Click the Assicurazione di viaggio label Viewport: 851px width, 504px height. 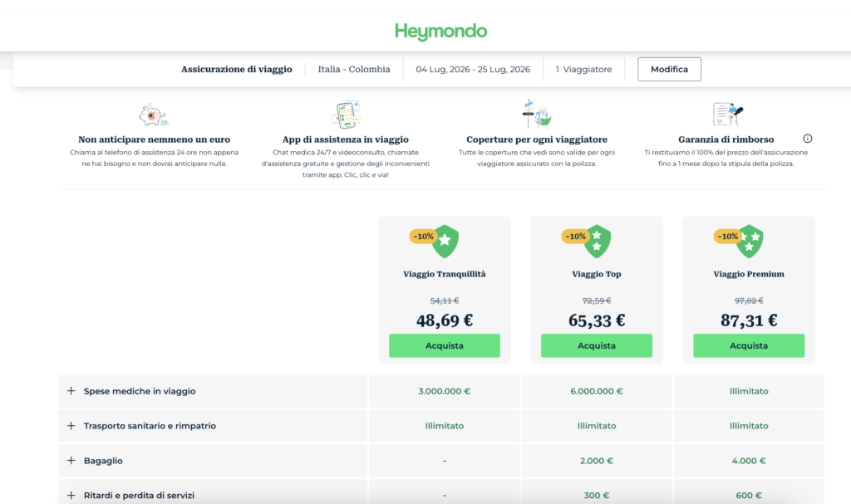coord(237,70)
